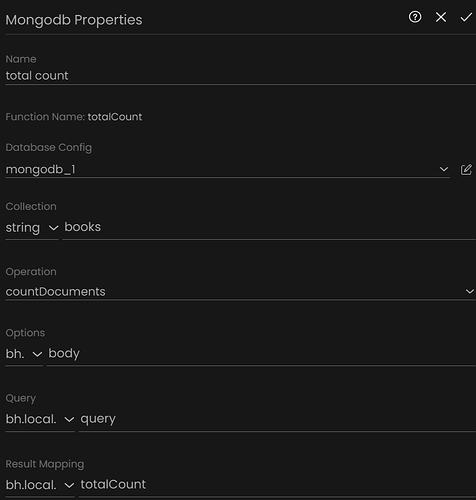Open the Collection type dropdown "string"
This screenshot has height=500, width=476.
pos(32,228)
